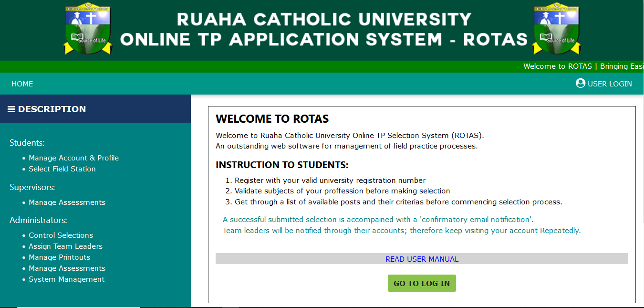Click Manage Printouts in the sidebar

point(59,257)
